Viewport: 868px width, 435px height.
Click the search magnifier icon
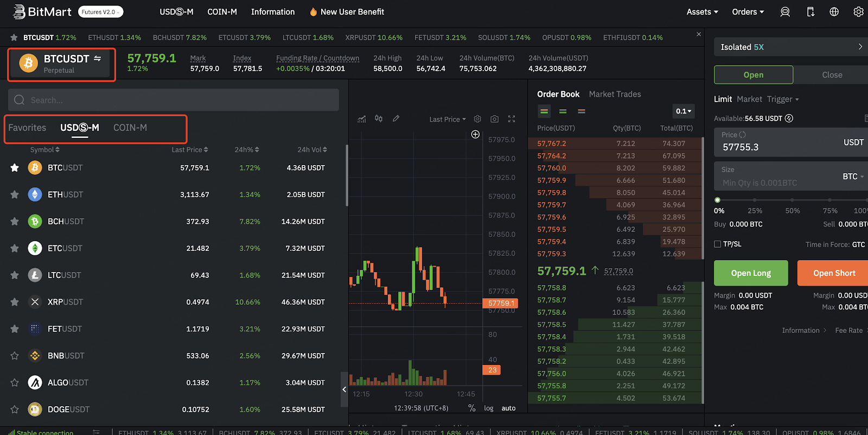(x=20, y=100)
